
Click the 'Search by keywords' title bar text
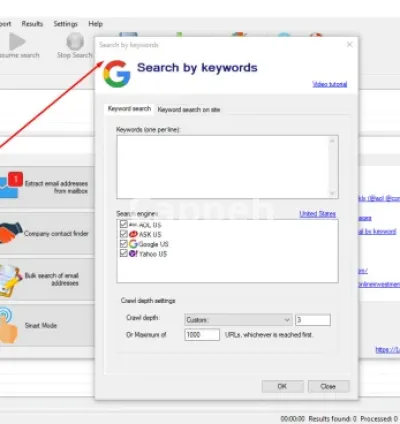pos(129,45)
